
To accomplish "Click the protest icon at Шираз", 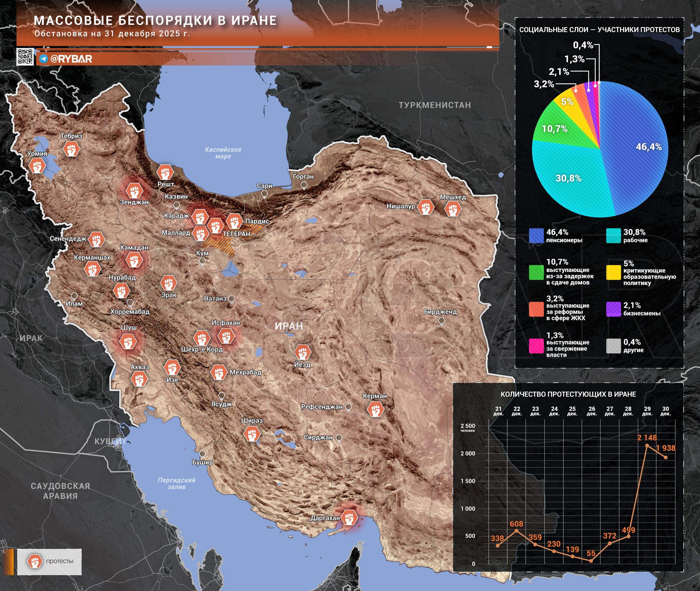I will coord(252,434).
